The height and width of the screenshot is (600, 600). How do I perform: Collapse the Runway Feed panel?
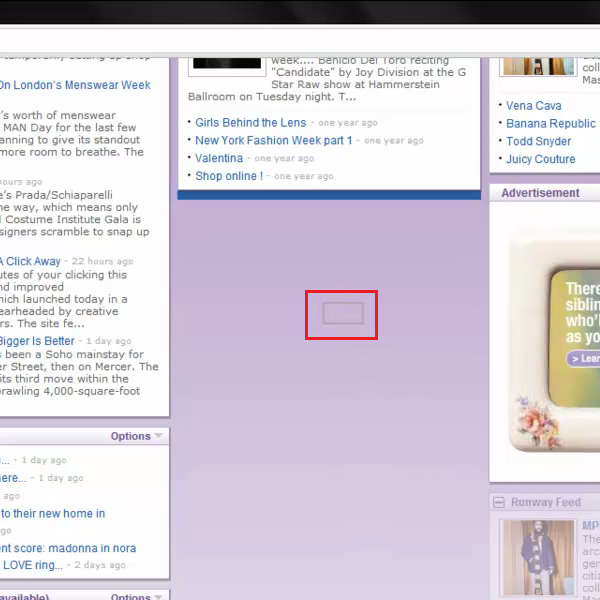[x=499, y=502]
